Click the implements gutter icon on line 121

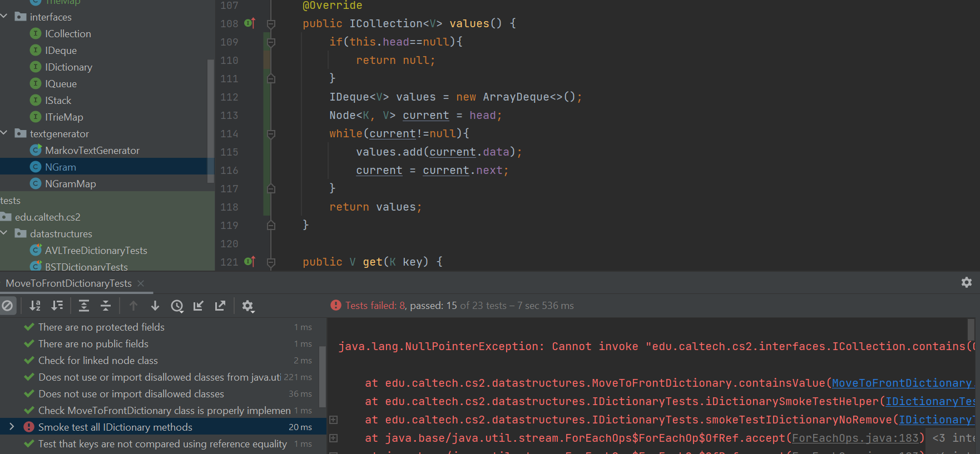click(x=250, y=261)
